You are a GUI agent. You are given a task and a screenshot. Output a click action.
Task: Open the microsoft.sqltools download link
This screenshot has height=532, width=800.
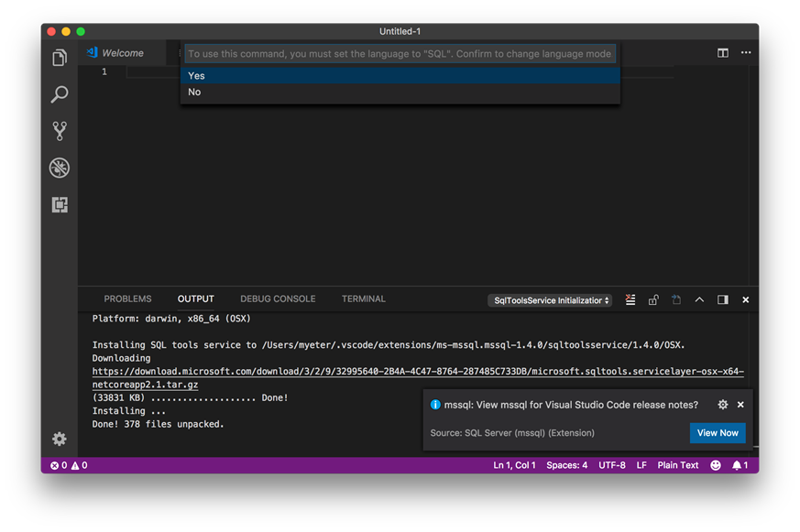tap(418, 377)
